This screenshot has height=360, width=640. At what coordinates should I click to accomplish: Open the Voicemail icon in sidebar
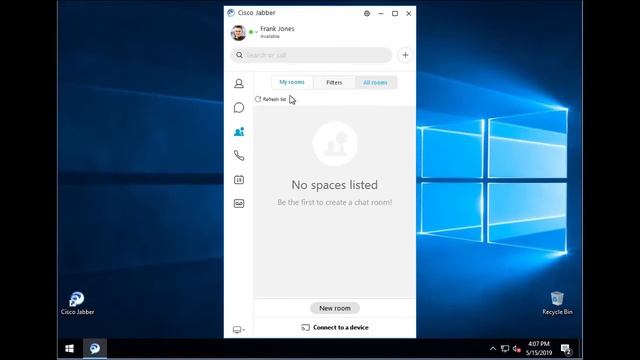[239, 203]
